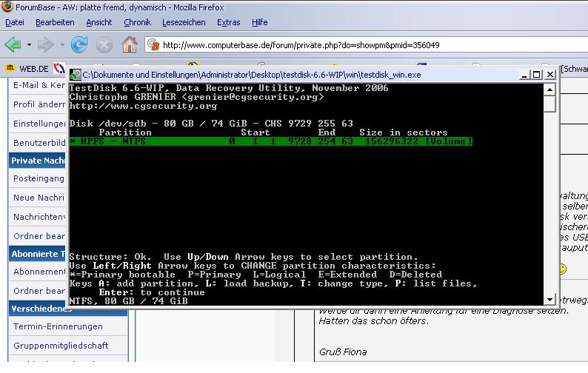Click the Firefox Forward arrow button

[46, 44]
